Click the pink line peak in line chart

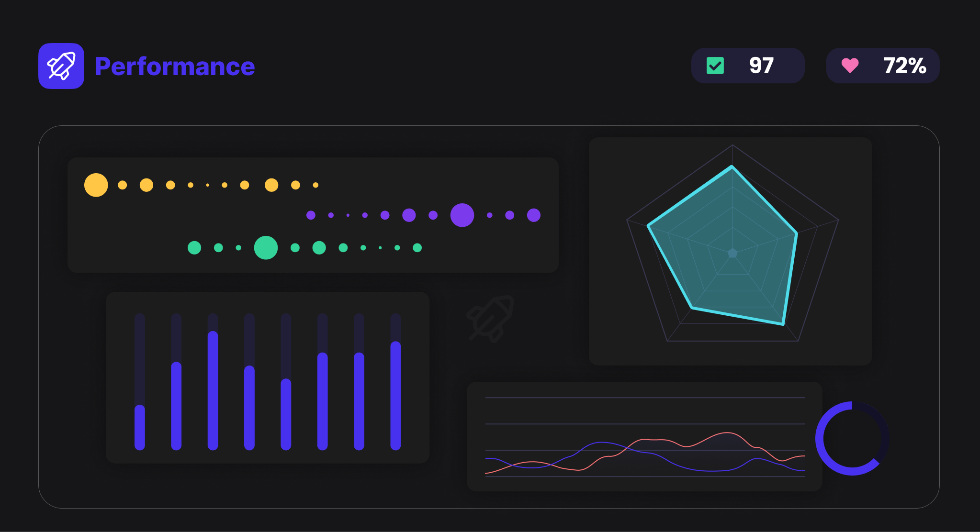(x=727, y=433)
